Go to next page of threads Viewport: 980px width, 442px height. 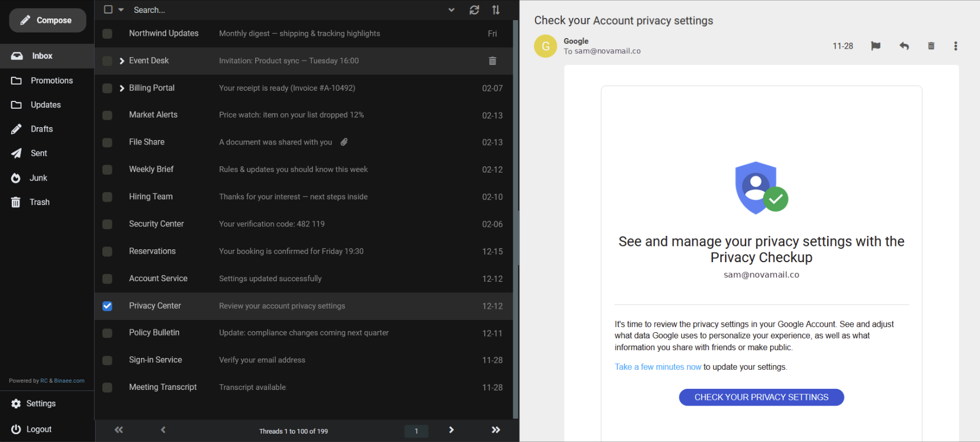click(x=451, y=430)
